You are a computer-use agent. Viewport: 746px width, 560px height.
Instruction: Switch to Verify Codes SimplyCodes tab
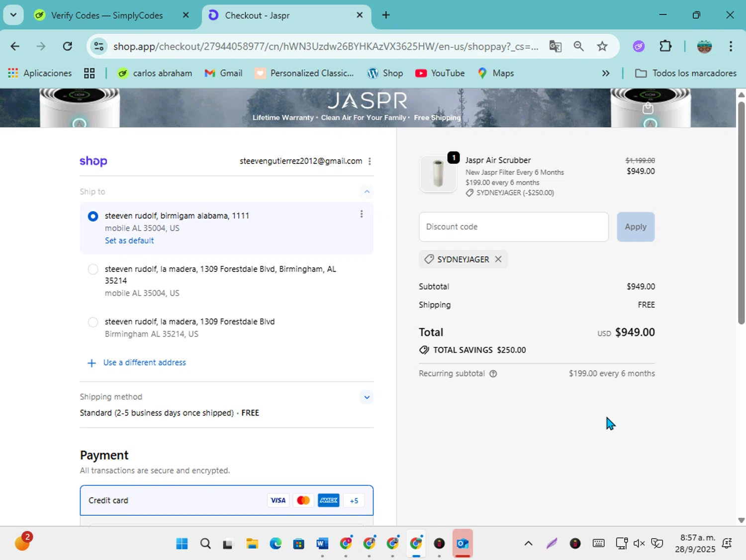coord(107,15)
